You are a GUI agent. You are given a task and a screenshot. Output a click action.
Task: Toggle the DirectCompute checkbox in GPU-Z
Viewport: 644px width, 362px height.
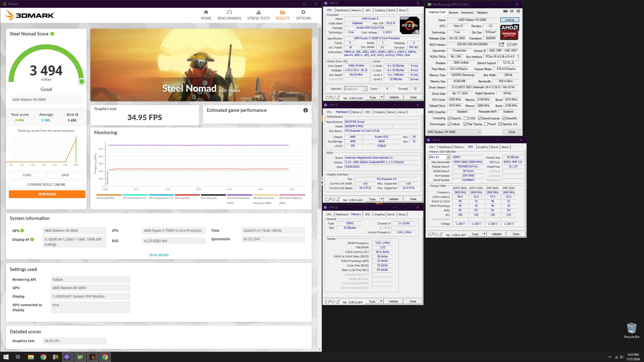click(x=480, y=118)
